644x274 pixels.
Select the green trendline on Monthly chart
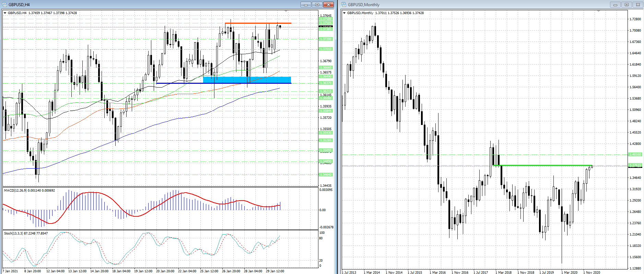pyautogui.click(x=542, y=165)
